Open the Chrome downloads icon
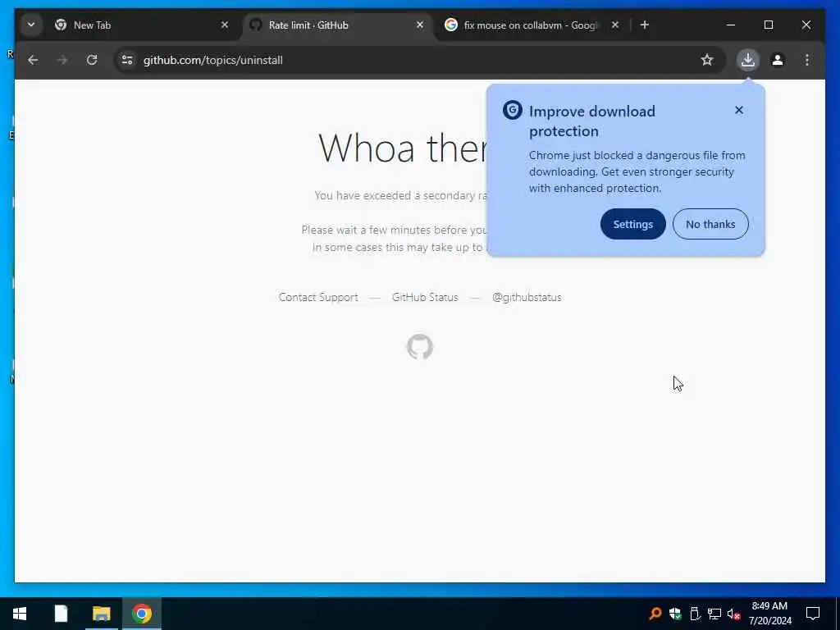Image resolution: width=840 pixels, height=630 pixels. pyautogui.click(x=748, y=60)
